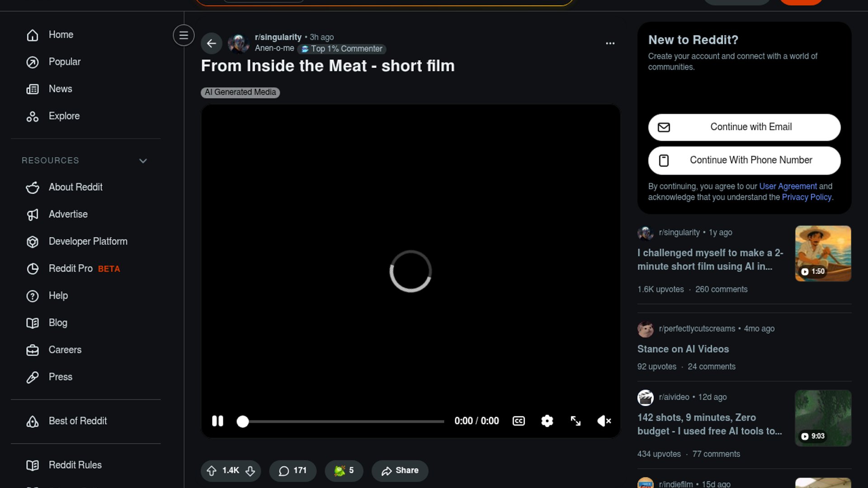Screen dimensions: 868x488
Task: Open the awards button showing 5
Action: click(344, 471)
